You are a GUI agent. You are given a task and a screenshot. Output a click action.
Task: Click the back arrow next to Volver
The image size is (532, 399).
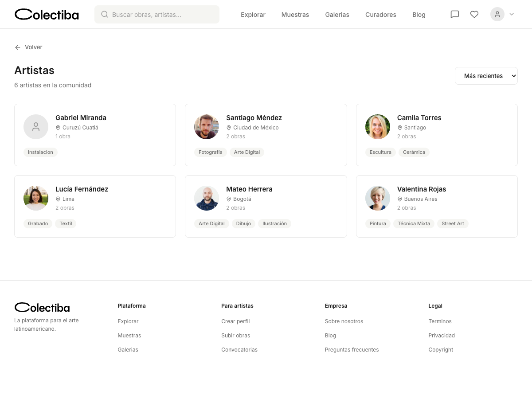(x=18, y=47)
